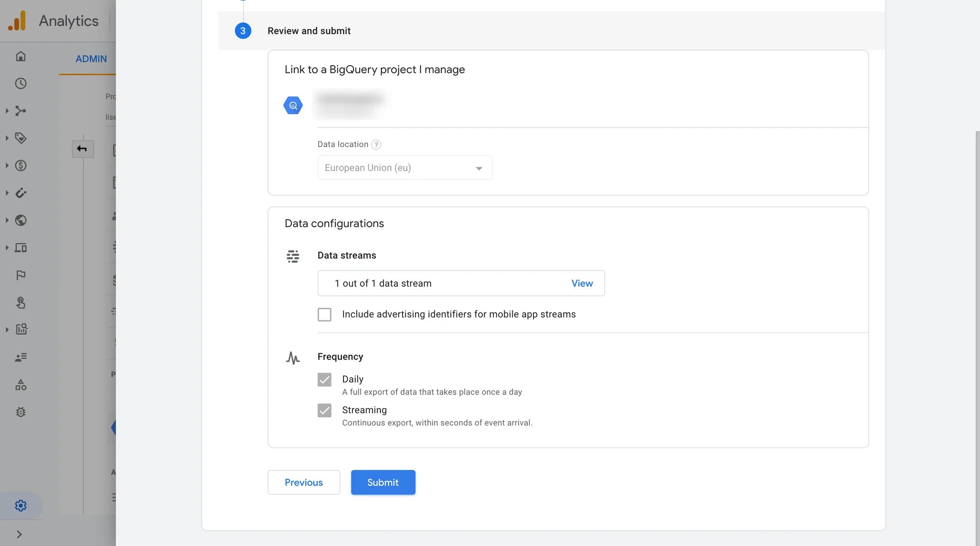Open the DebugView bug icon

[x=21, y=412]
